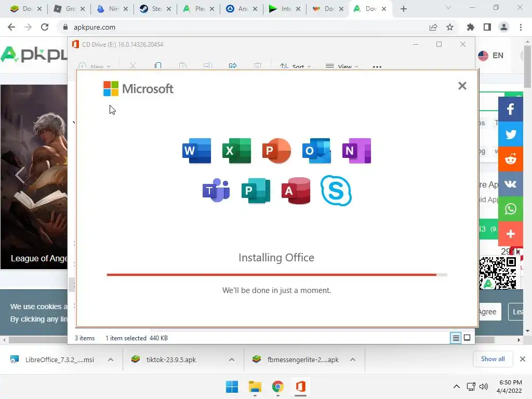Reload the apkpure page
The width and height of the screenshot is (532, 399).
click(x=45, y=27)
